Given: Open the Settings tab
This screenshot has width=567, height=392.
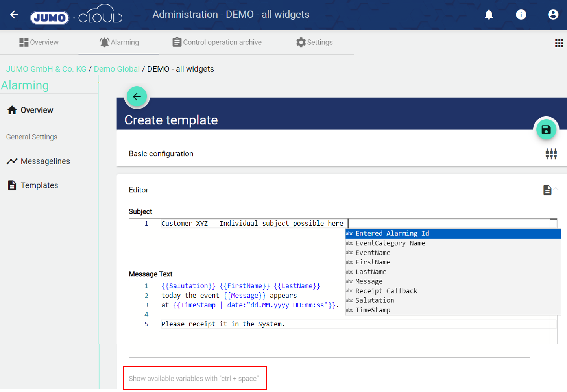Looking at the screenshot, I should pos(314,42).
